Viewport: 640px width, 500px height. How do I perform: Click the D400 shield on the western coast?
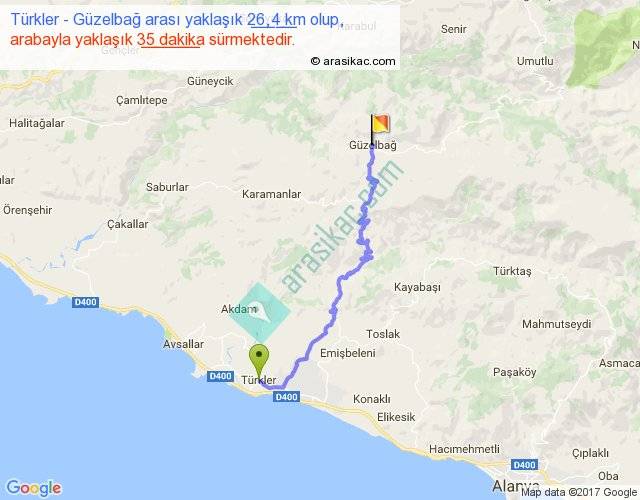tap(86, 302)
